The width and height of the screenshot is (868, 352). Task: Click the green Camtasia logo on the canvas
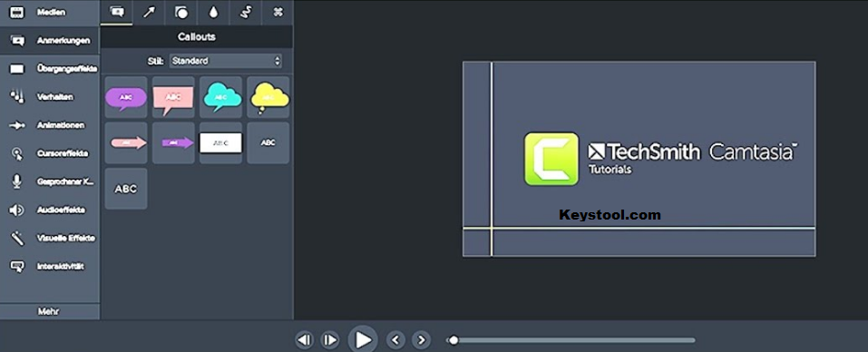coord(551,158)
